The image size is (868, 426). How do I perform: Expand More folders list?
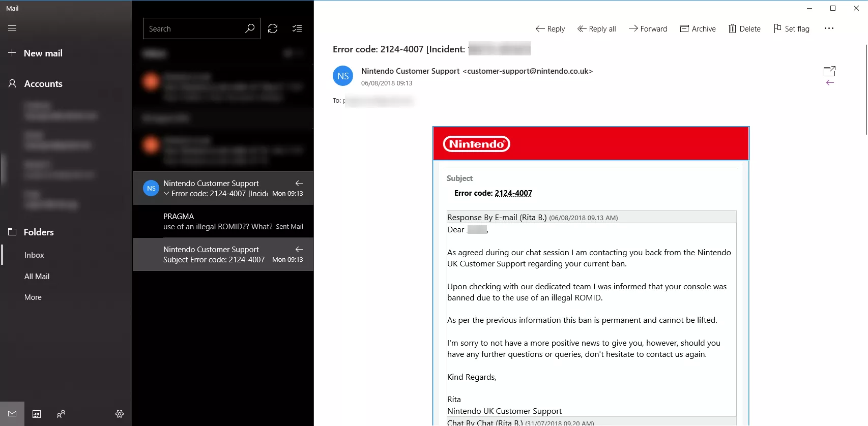coord(33,297)
